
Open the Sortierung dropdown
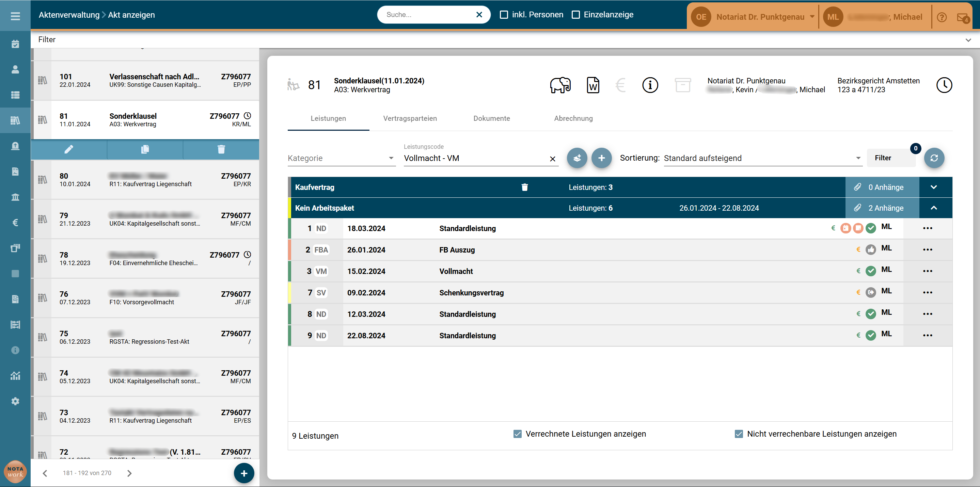click(762, 158)
